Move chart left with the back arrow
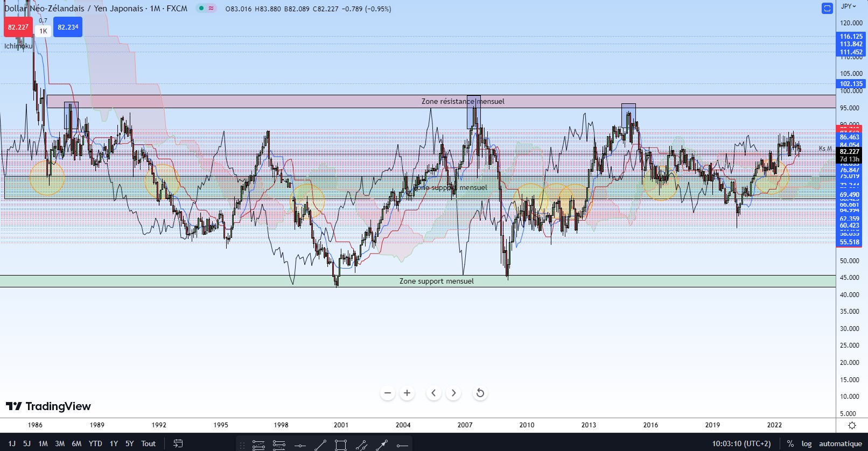Viewport: 868px width, 451px height. pyautogui.click(x=434, y=393)
